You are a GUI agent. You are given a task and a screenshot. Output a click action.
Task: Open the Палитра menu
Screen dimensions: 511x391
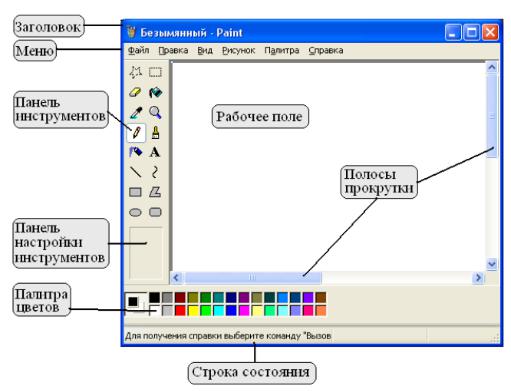(282, 50)
